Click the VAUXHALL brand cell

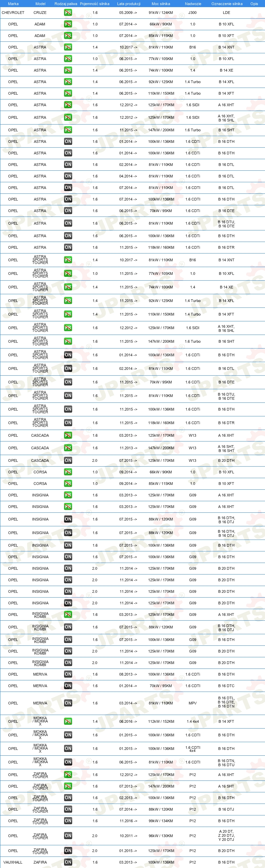coord(13,862)
